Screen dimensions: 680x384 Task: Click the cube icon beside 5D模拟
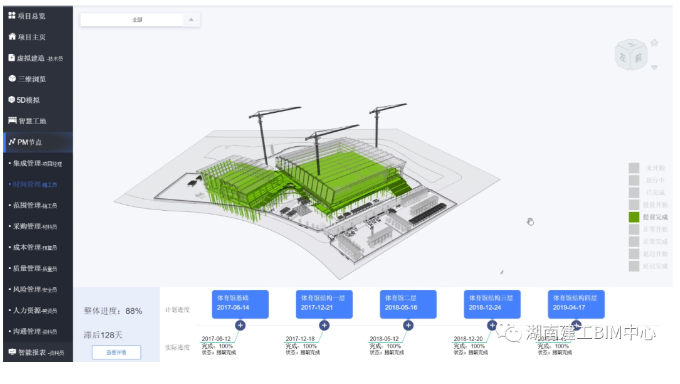pyautogui.click(x=12, y=99)
